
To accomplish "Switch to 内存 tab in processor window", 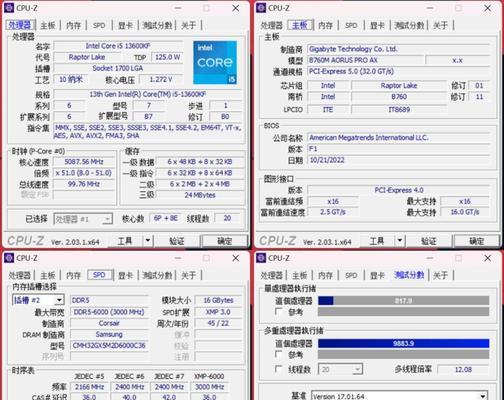I will point(73,25).
